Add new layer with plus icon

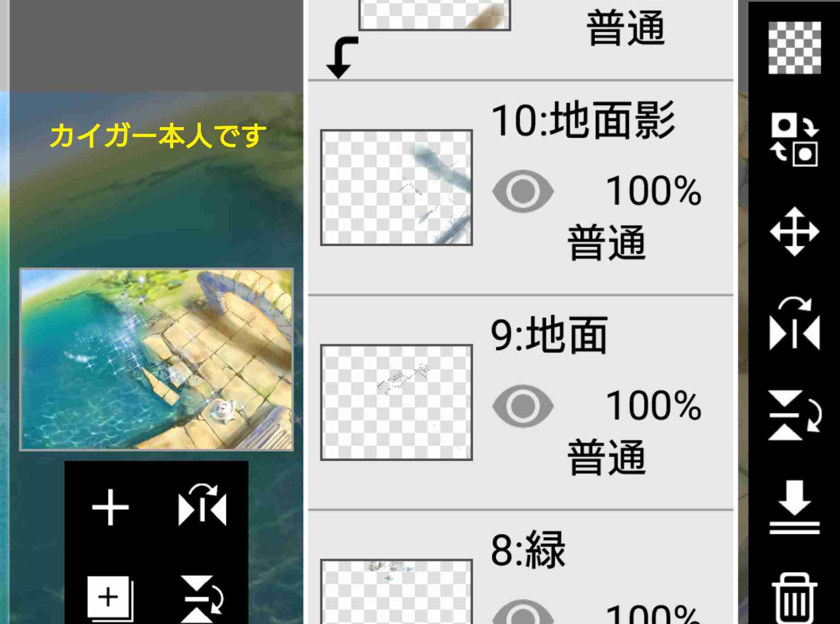tap(110, 508)
